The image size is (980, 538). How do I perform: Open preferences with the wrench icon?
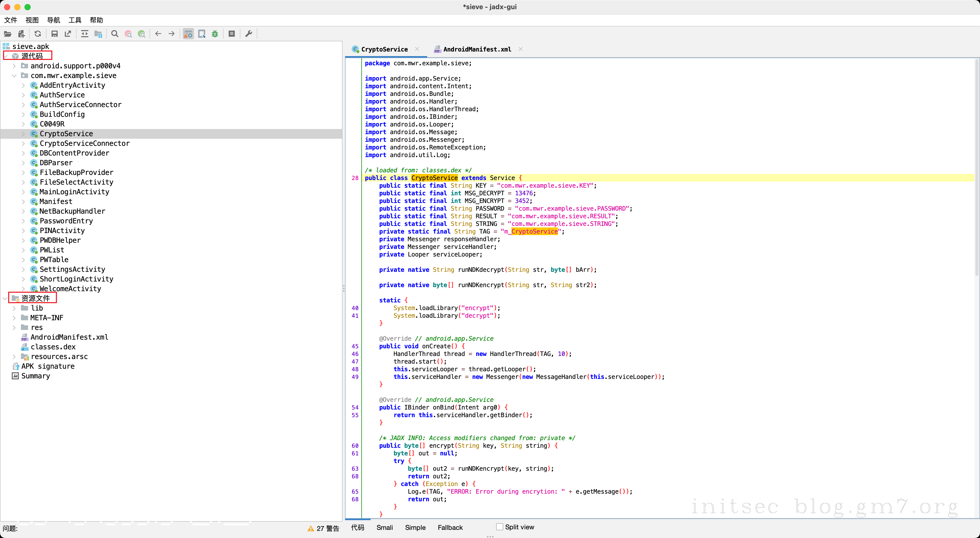[249, 34]
